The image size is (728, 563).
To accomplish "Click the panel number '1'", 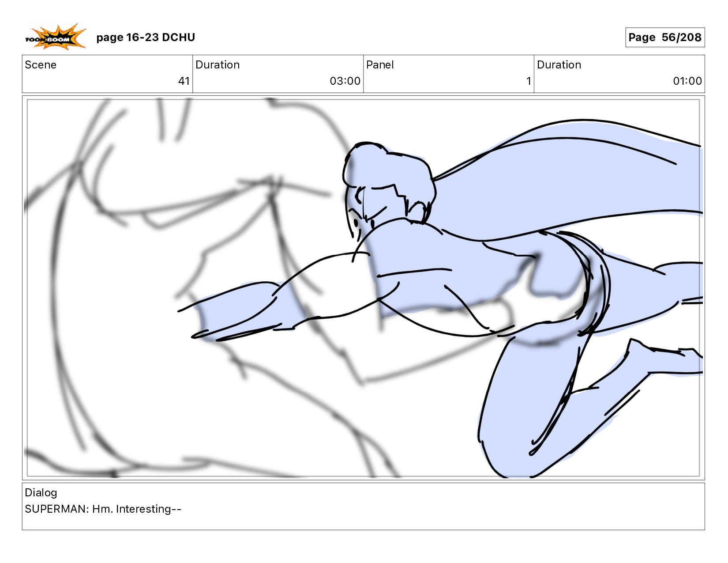I will tap(529, 81).
